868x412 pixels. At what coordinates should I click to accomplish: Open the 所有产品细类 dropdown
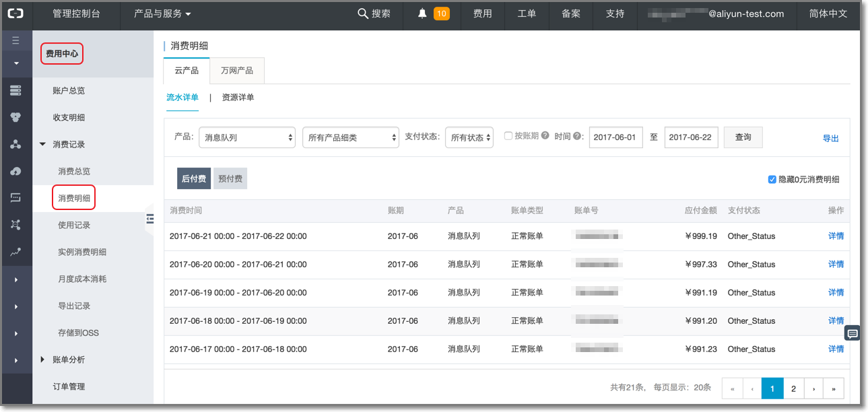click(x=351, y=137)
